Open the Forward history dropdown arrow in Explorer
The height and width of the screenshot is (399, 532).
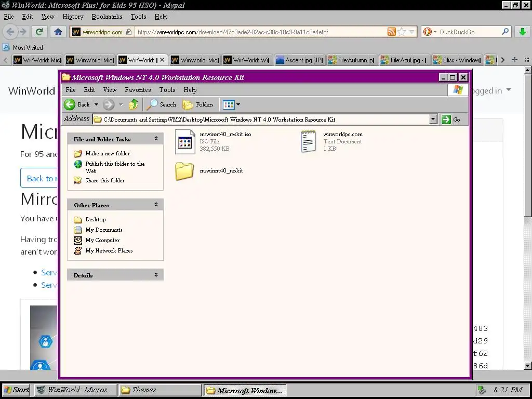coord(121,104)
